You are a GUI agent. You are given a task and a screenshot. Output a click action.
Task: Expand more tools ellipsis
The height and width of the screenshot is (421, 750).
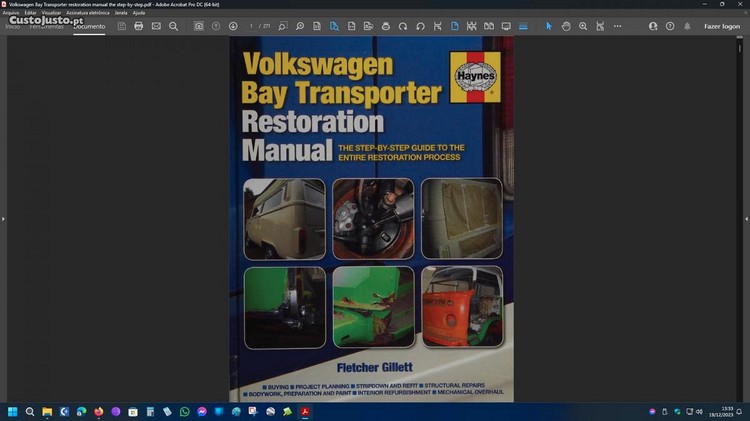coord(618,26)
